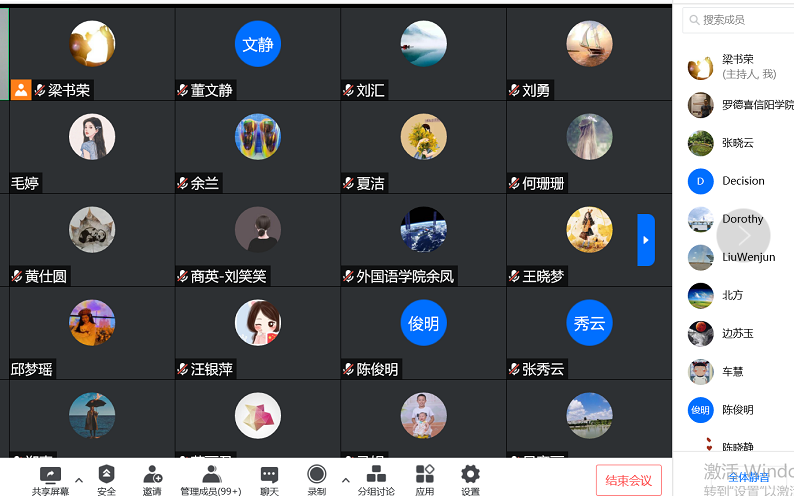Open the Share Screen (共享屏幕) tool

[51, 480]
